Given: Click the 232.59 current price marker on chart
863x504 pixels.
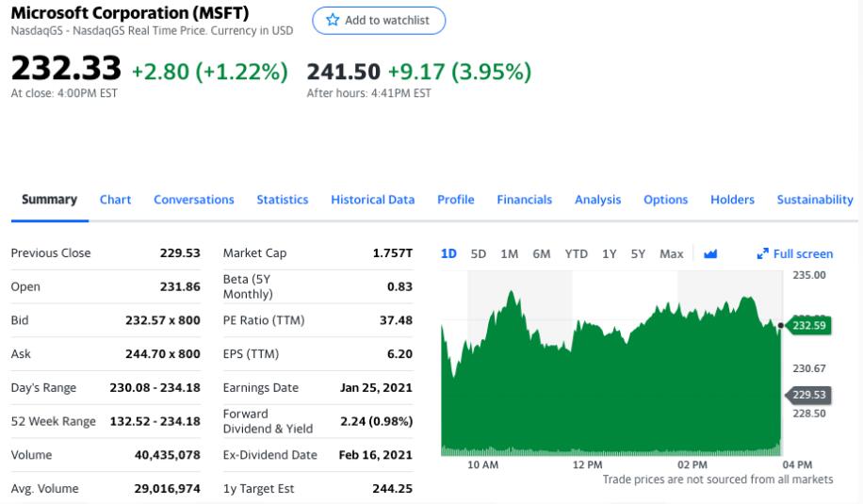Looking at the screenshot, I should [x=808, y=325].
